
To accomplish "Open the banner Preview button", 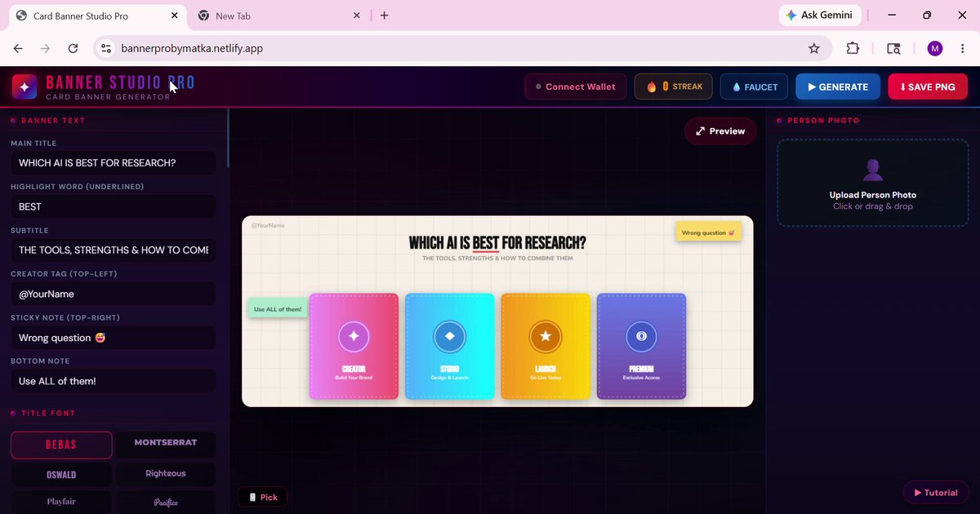I will pyautogui.click(x=720, y=131).
